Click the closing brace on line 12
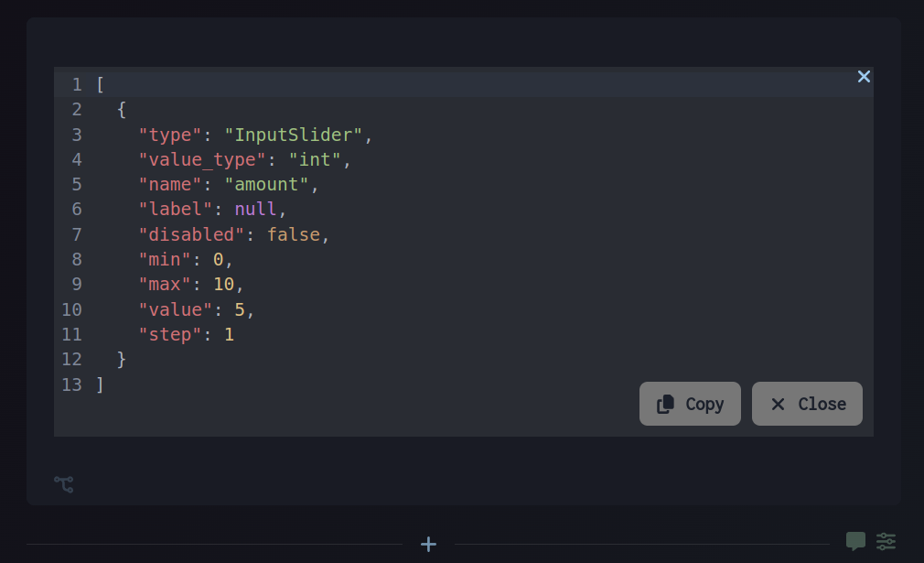 coord(122,360)
